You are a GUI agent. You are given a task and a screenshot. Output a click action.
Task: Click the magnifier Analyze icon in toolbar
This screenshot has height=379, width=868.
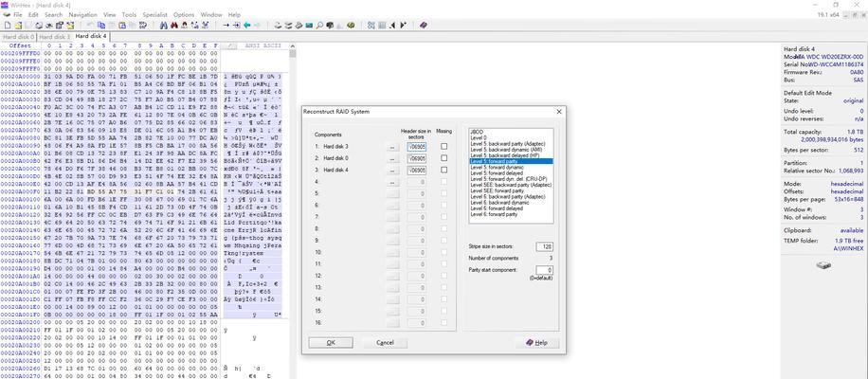[319, 25]
